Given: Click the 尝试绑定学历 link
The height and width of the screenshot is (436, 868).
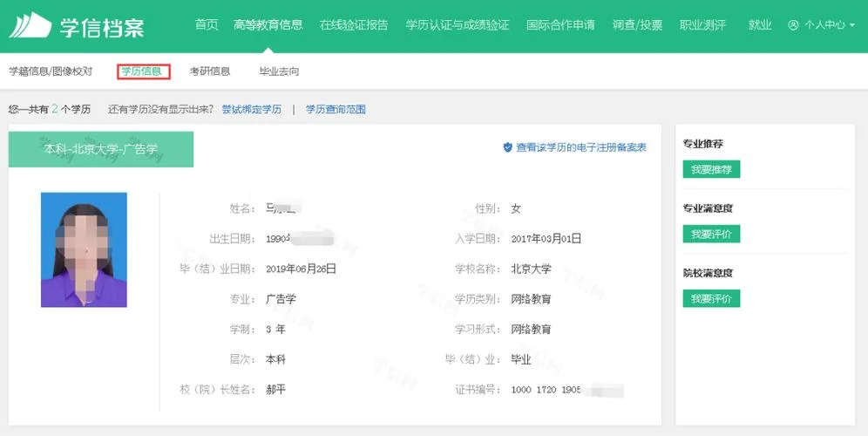Looking at the screenshot, I should tap(251, 109).
